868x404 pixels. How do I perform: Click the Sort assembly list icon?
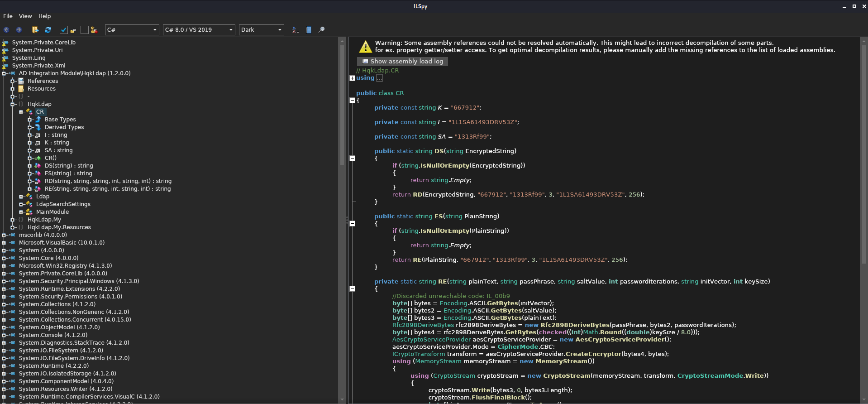[296, 30]
